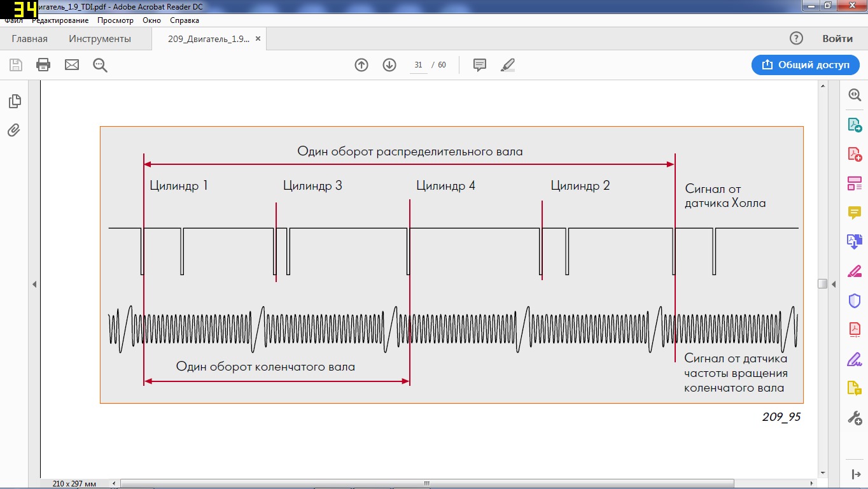The height and width of the screenshot is (489, 868).
Task: Open the help question mark icon
Action: 796,38
